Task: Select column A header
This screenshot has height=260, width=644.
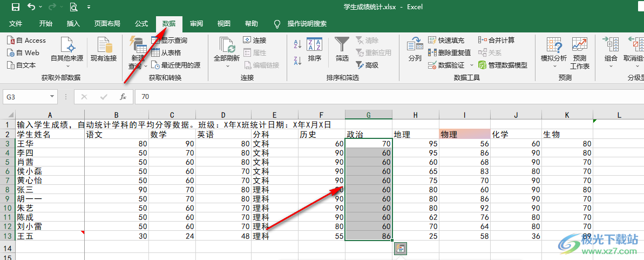Action: 50,115
